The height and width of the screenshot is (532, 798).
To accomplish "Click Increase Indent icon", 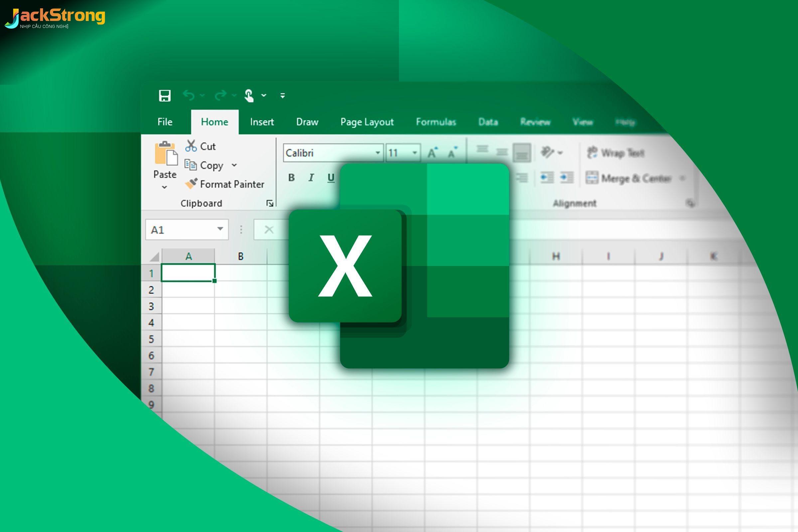I will (567, 178).
